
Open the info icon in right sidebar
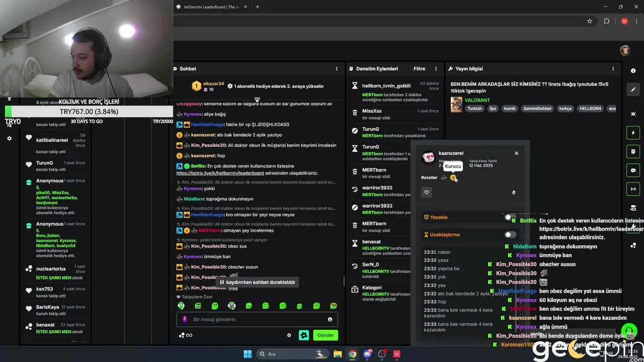coord(633,71)
